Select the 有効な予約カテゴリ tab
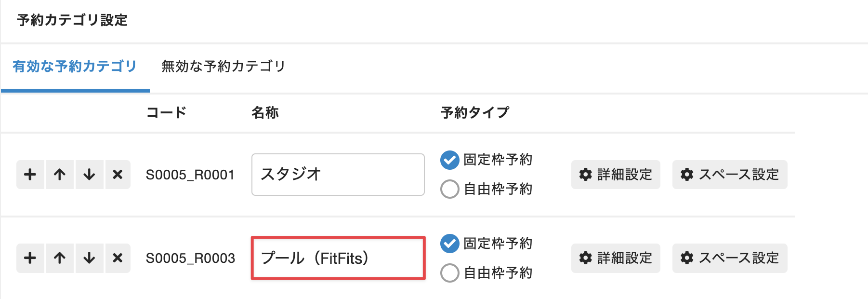868x299 pixels. [75, 66]
